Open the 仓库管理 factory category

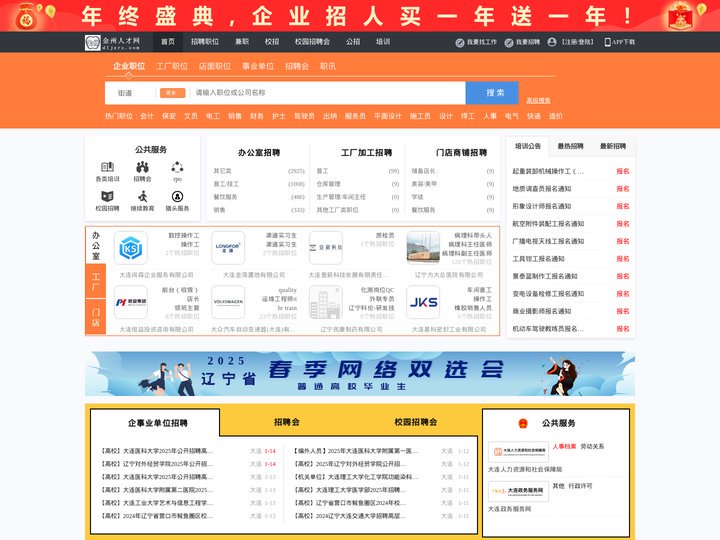coord(357,184)
